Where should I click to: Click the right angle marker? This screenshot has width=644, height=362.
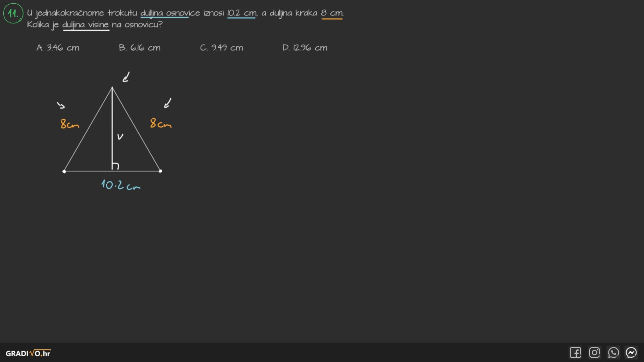coord(115,166)
